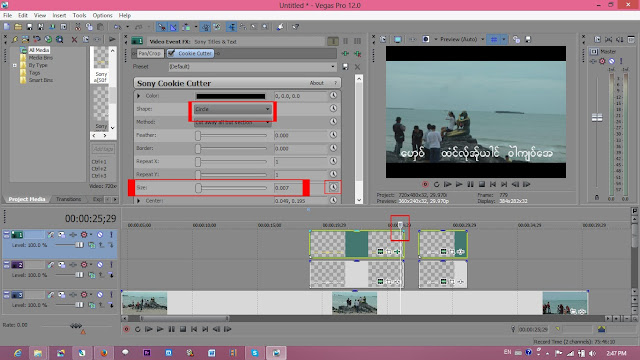Click the Size slider handle
The width and height of the screenshot is (640, 360).
(198, 188)
